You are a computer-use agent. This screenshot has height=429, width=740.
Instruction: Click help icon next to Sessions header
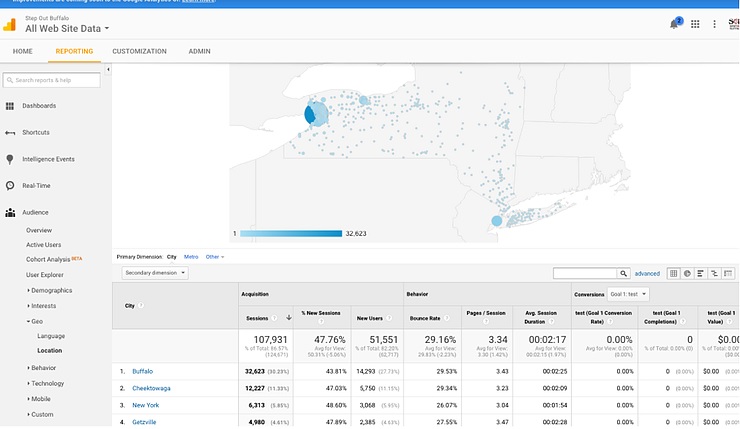pos(274,318)
